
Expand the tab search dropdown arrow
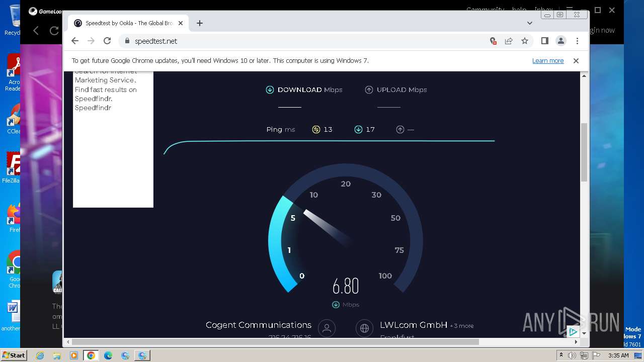[x=530, y=23]
